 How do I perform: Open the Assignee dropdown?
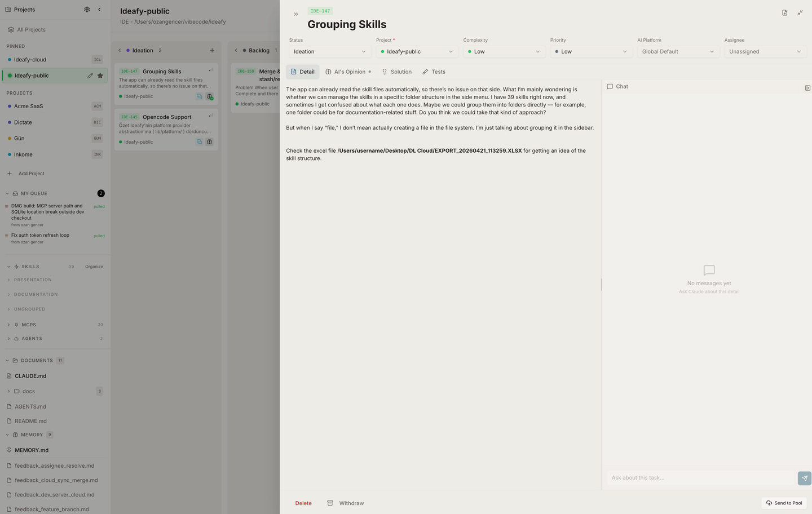[765, 51]
